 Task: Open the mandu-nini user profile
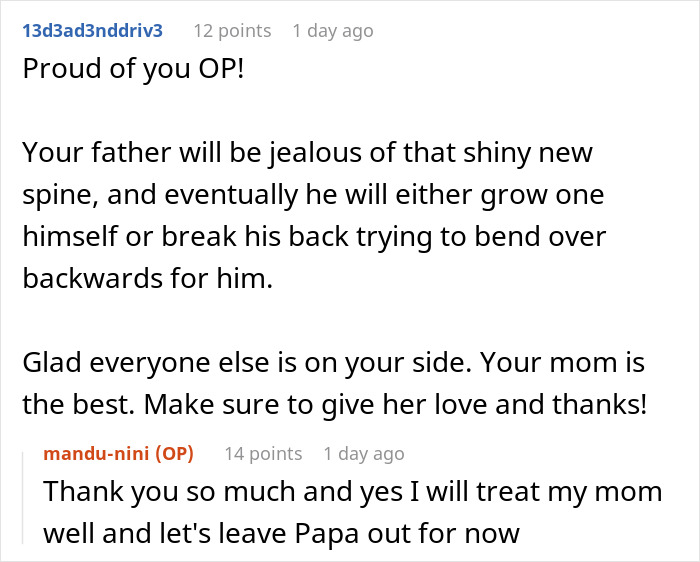click(x=97, y=454)
